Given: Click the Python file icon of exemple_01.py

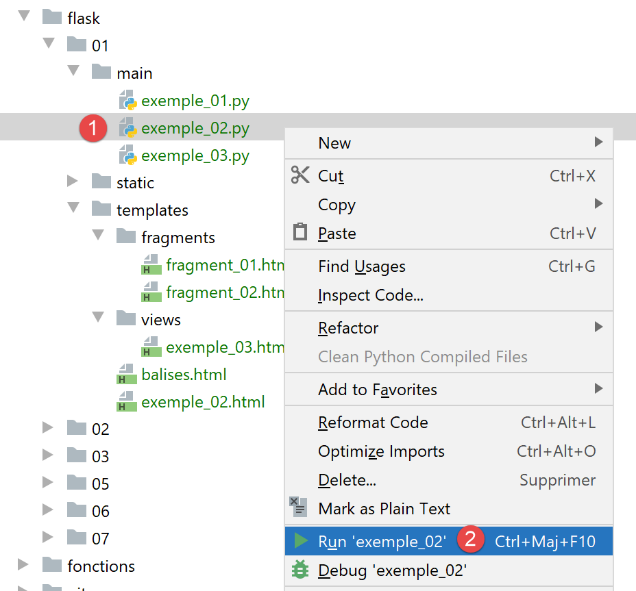Looking at the screenshot, I should pyautogui.click(x=127, y=100).
